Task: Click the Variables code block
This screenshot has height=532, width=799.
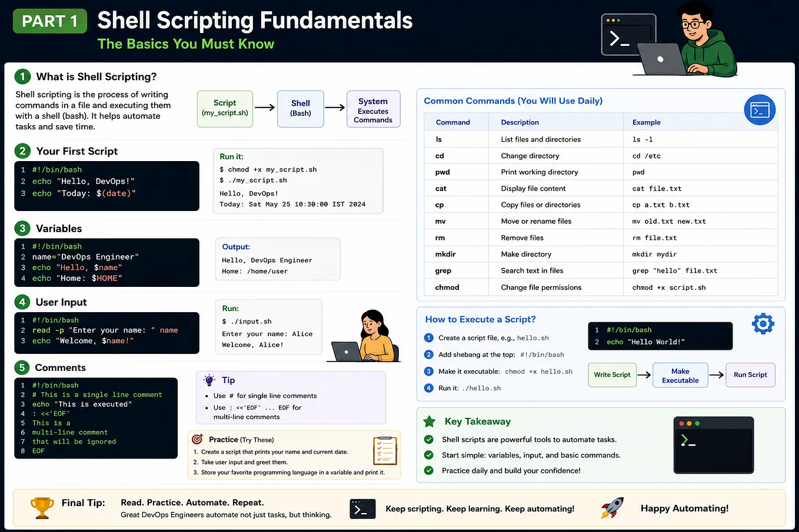Action: pyautogui.click(x=106, y=262)
